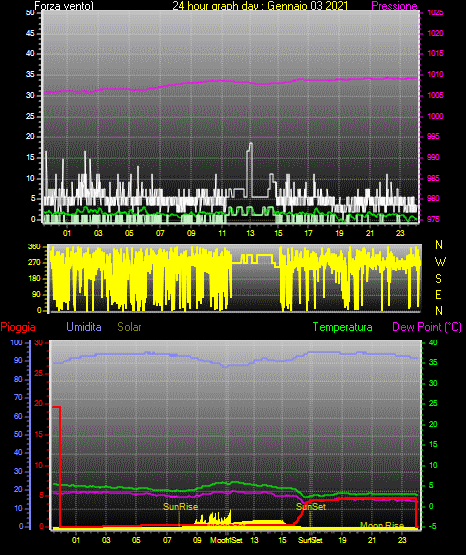This screenshot has width=466, height=555.
Task: Click the Dew Point (°C) legend label
Action: point(427,327)
